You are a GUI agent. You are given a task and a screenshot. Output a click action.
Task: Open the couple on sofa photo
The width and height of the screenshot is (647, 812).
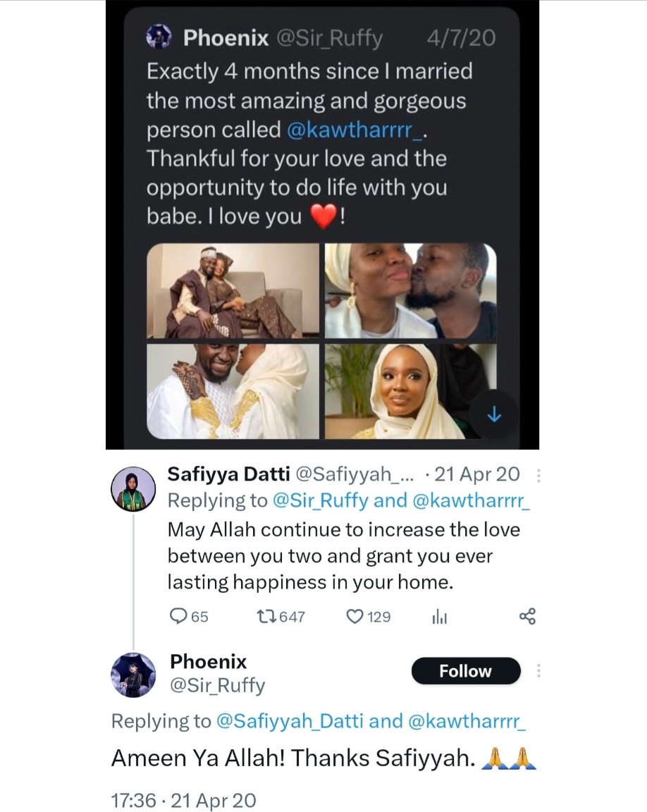(x=232, y=291)
